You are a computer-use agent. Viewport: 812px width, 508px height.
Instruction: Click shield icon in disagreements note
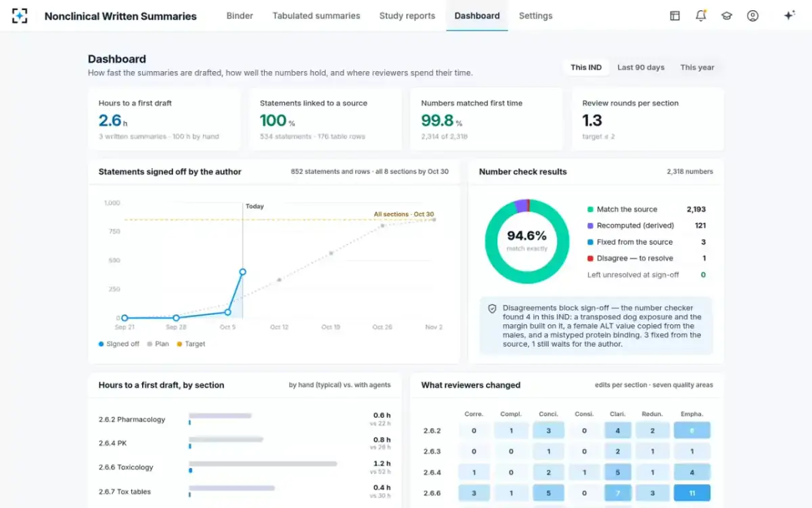pos(493,309)
